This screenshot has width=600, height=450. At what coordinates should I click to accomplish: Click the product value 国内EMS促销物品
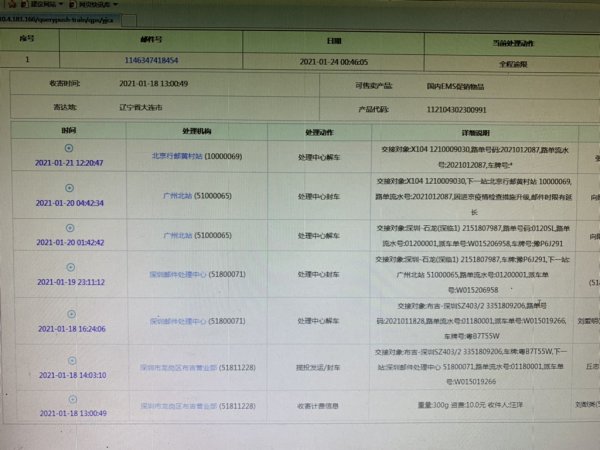455,86
